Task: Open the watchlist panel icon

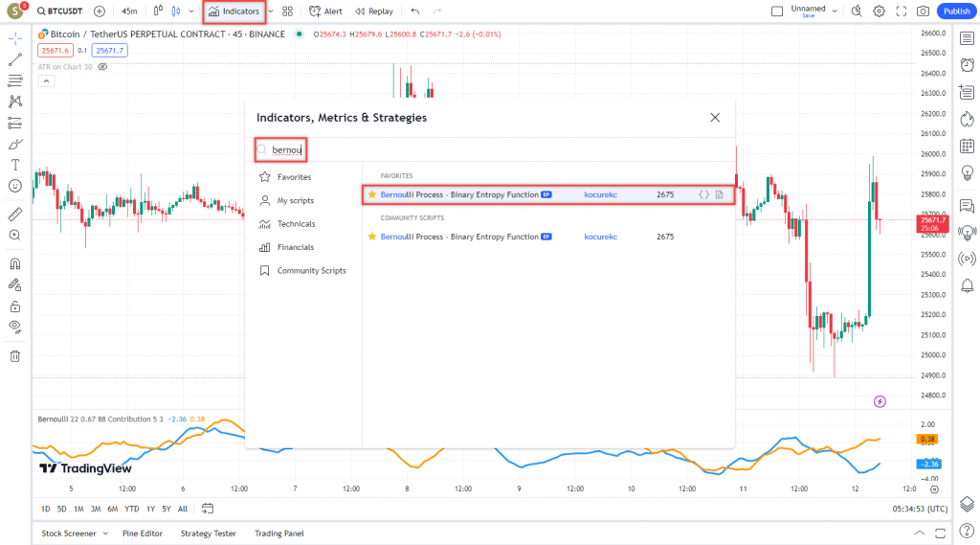Action: [967, 39]
